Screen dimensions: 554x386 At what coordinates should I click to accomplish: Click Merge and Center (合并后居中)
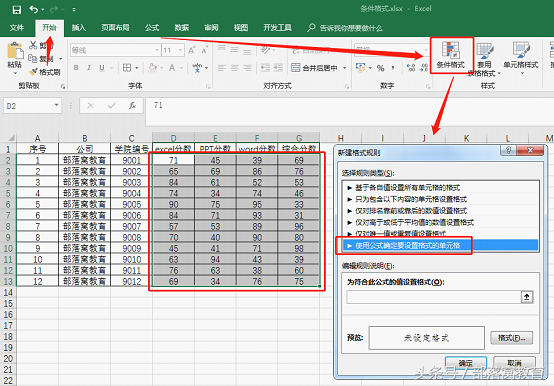pos(314,67)
